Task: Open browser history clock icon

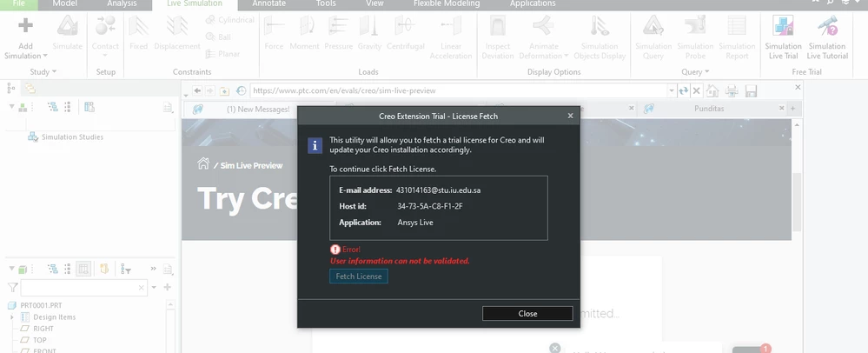Action: point(241,91)
